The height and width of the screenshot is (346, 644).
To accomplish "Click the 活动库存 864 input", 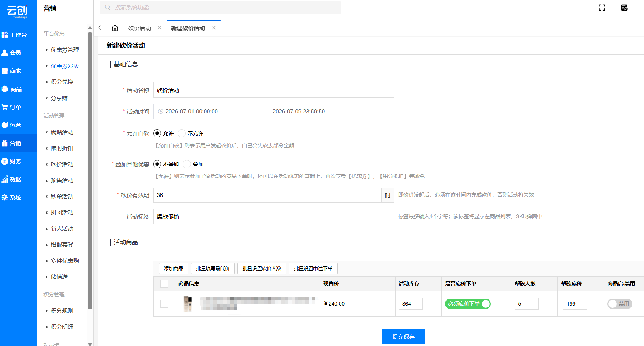I will pos(410,304).
